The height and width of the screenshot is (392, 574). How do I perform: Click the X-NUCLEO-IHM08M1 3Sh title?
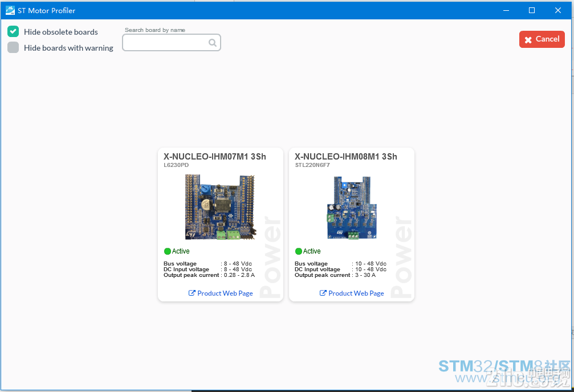coord(345,156)
